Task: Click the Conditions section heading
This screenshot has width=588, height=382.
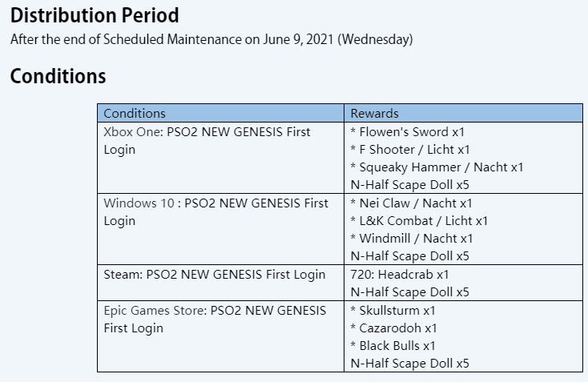Action: click(x=58, y=77)
